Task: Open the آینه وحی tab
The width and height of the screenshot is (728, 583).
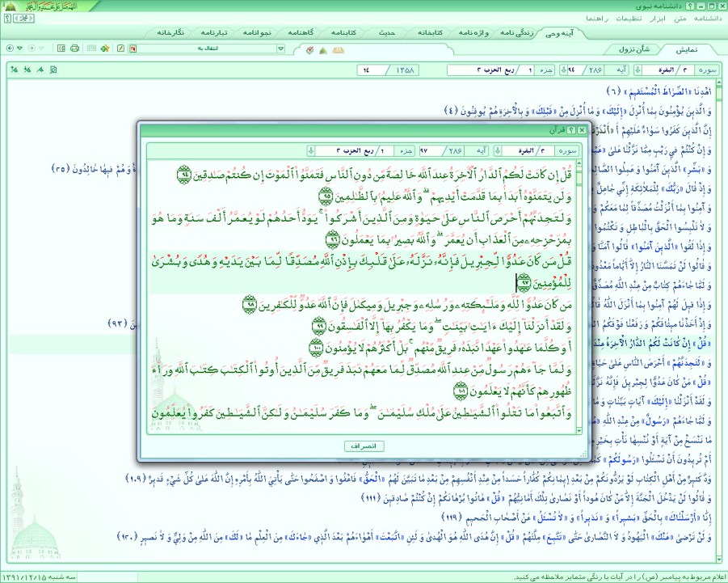Action: tap(559, 33)
